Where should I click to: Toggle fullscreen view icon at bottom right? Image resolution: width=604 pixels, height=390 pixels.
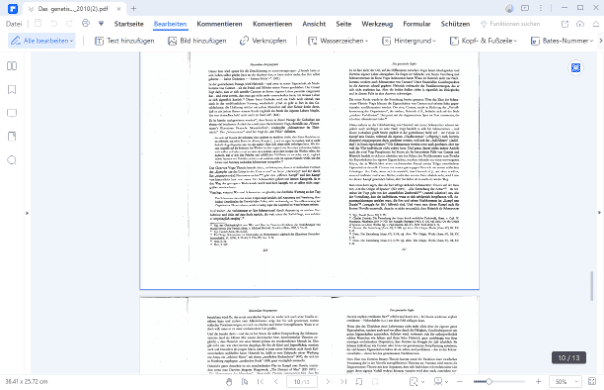point(592,382)
